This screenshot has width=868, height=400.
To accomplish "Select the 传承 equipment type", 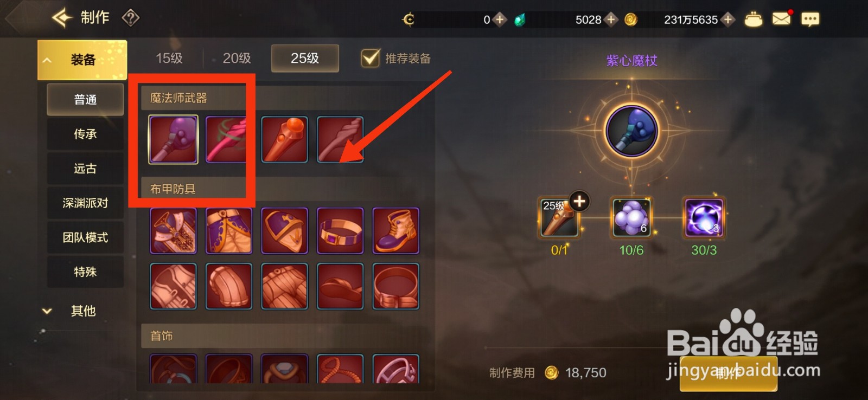I will [85, 134].
